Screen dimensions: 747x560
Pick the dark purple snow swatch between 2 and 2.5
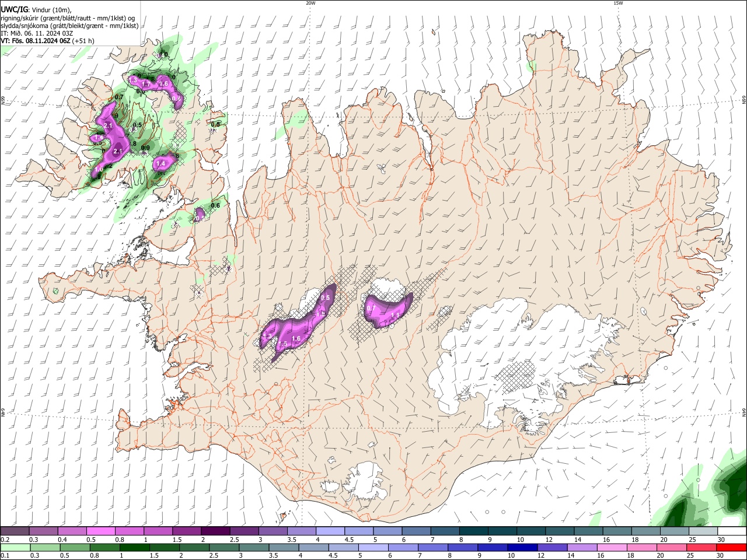click(215, 531)
